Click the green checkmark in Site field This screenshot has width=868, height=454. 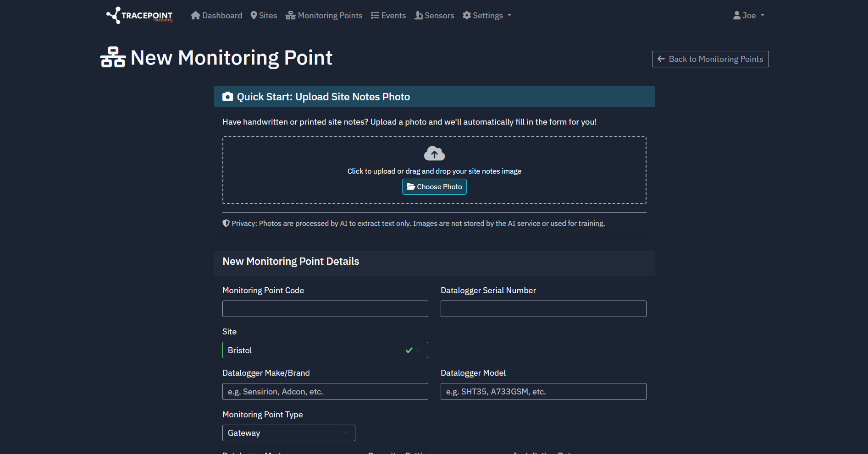click(x=409, y=350)
